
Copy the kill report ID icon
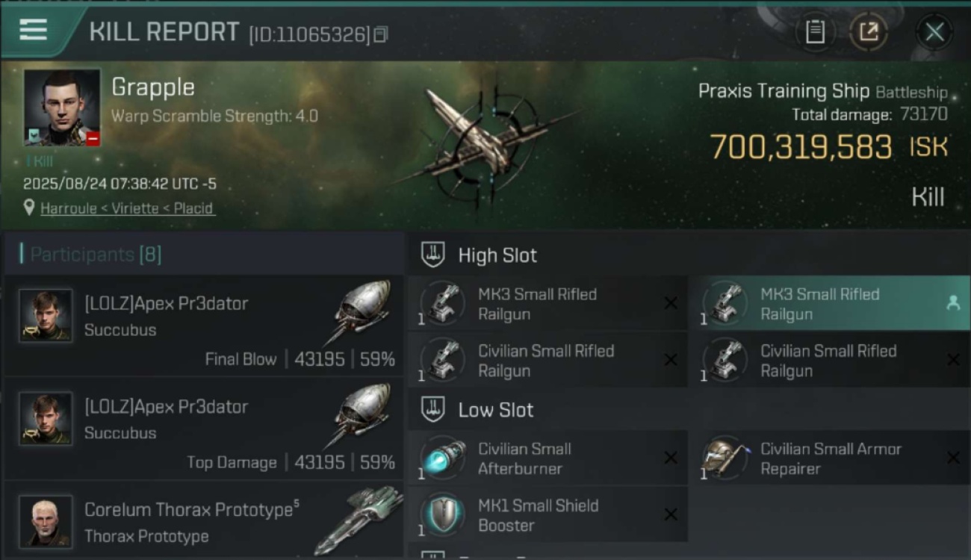click(381, 34)
